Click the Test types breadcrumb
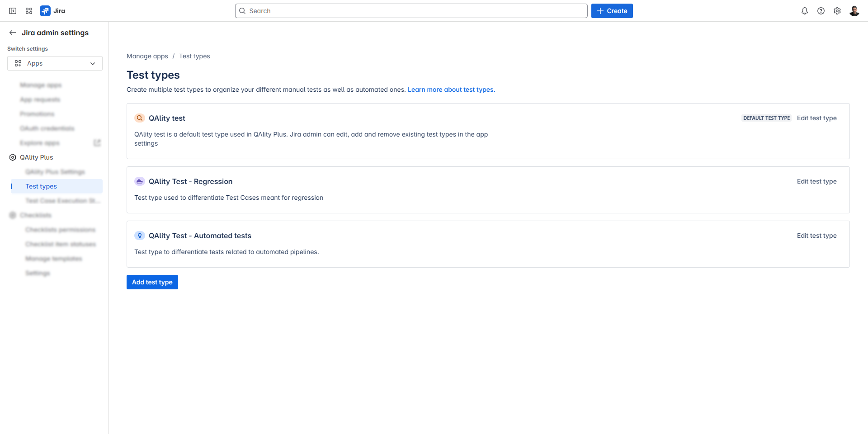 point(194,56)
